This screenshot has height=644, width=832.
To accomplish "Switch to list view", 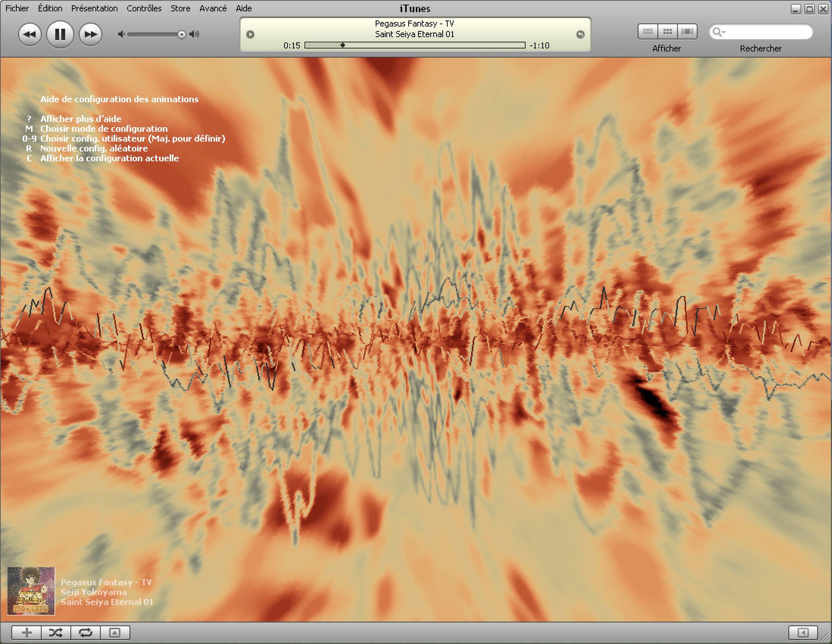I will (648, 31).
